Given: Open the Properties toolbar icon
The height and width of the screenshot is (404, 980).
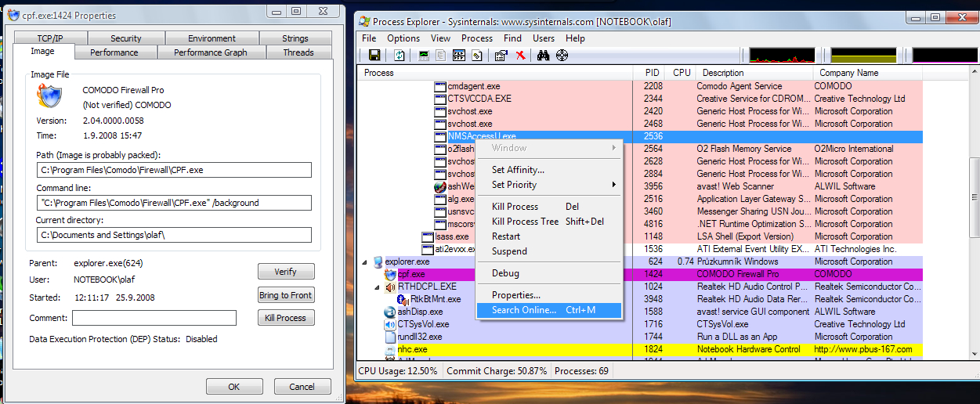Looking at the screenshot, I should click(x=501, y=55).
